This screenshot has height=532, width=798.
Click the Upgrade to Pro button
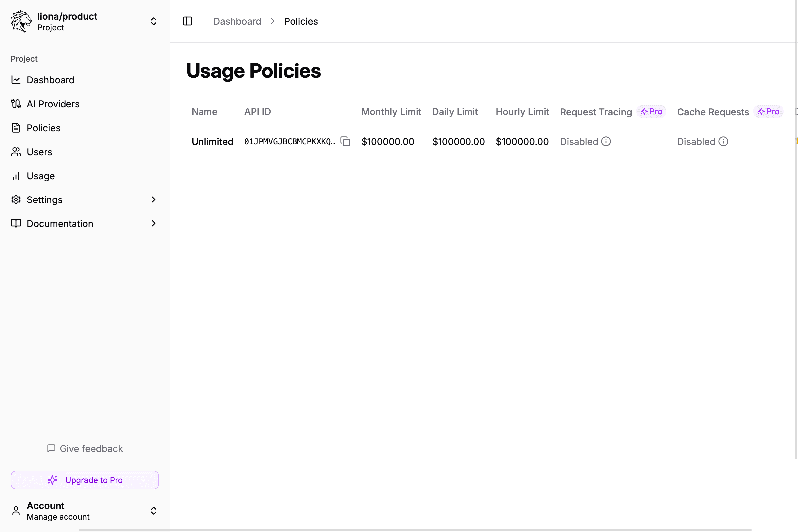(x=84, y=480)
